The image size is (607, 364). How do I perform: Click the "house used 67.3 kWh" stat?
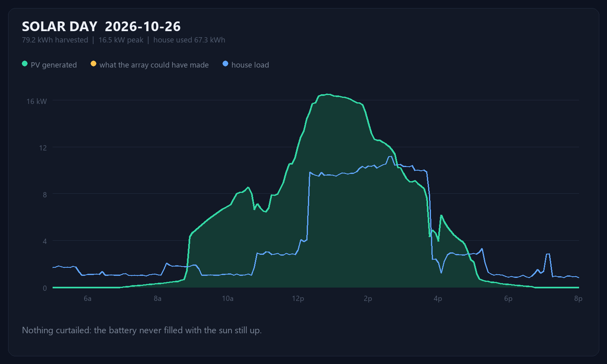(189, 40)
